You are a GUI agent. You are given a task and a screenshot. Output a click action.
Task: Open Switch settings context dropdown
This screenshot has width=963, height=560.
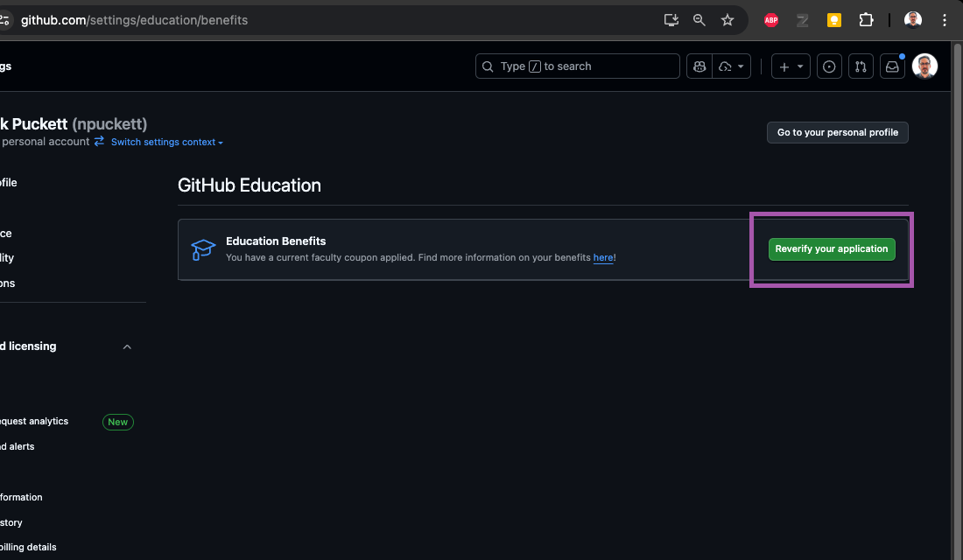[x=167, y=142]
